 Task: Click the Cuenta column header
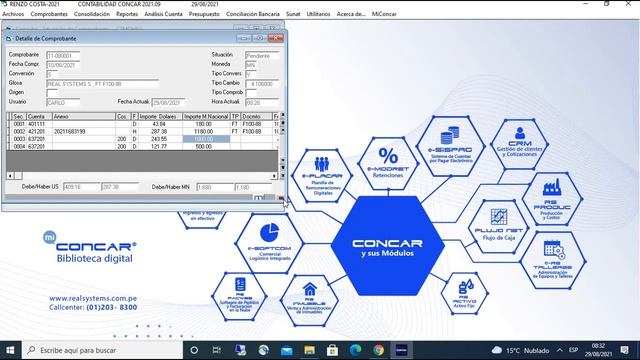click(x=39, y=117)
